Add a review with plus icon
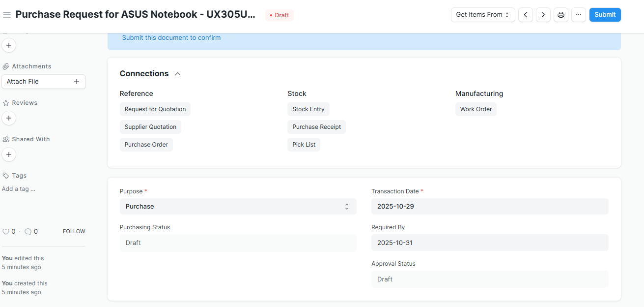The height and width of the screenshot is (307, 644). [9, 118]
